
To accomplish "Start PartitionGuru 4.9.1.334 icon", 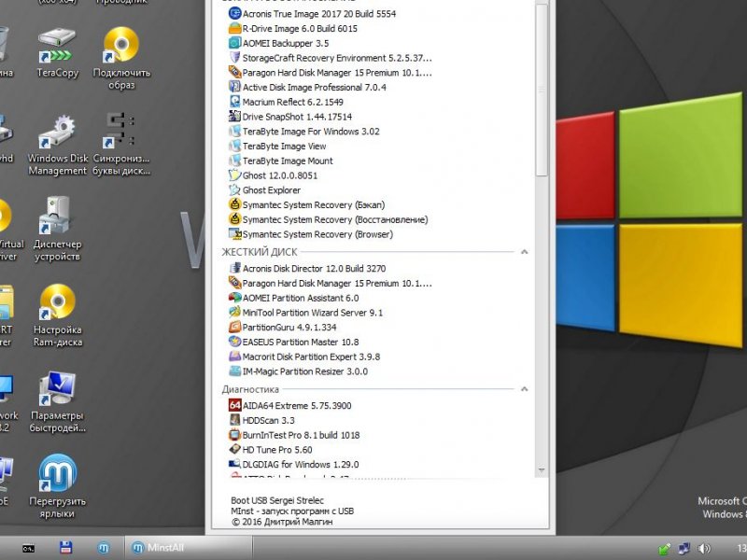I will [x=235, y=328].
